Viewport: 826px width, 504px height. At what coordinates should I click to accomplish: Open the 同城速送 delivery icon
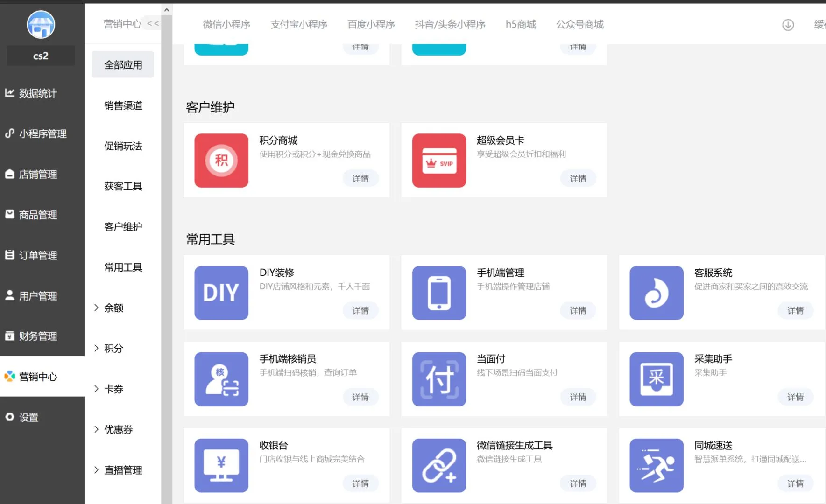[657, 465]
